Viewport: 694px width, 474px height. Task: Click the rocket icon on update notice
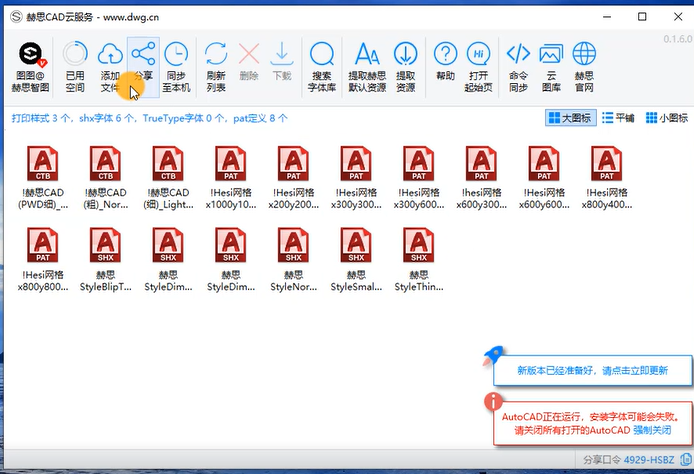point(493,355)
